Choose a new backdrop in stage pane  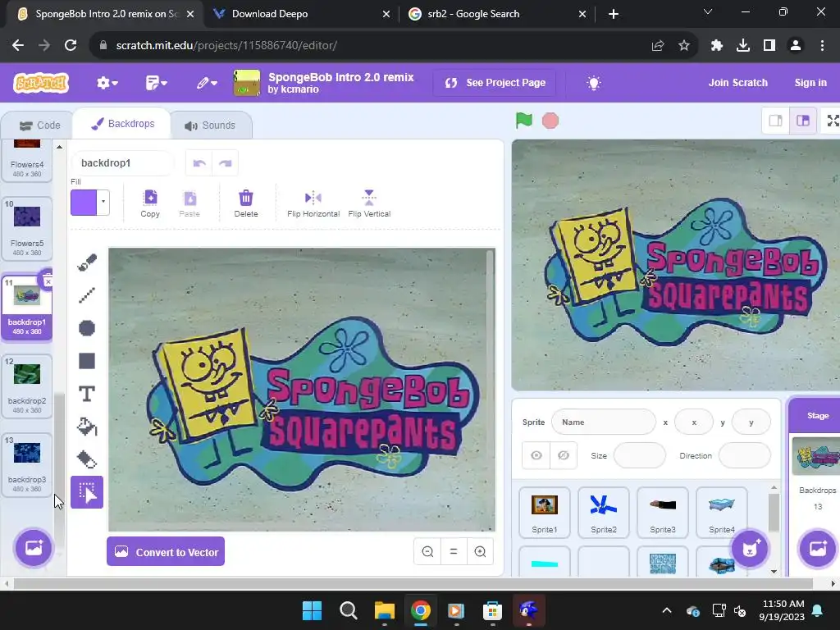[817, 549]
